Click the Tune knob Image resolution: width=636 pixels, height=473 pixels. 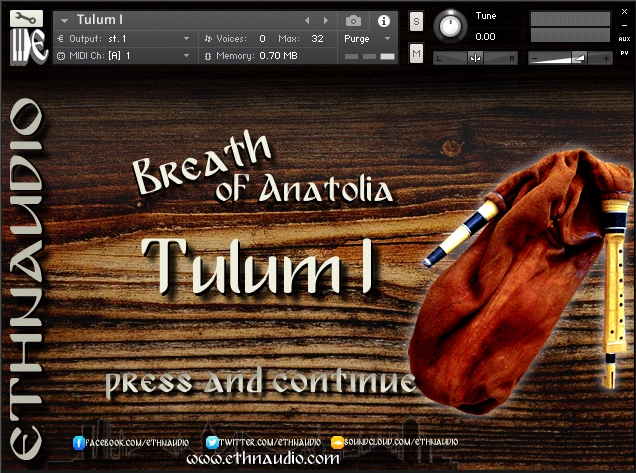click(450, 26)
